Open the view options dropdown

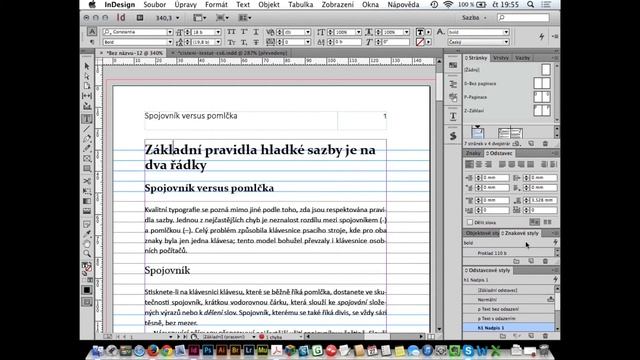click(200, 18)
